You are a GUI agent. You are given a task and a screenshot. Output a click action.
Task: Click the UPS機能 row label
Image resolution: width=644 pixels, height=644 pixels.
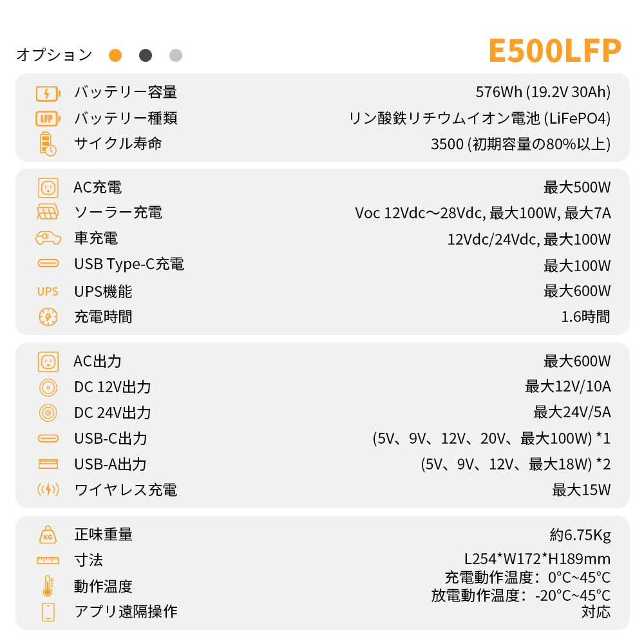click(x=103, y=292)
